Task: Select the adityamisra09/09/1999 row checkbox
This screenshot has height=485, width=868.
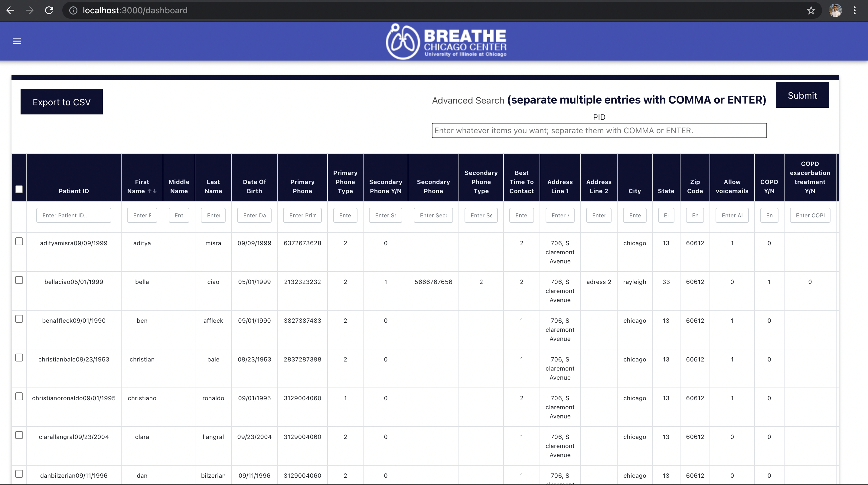Action: [19, 242]
